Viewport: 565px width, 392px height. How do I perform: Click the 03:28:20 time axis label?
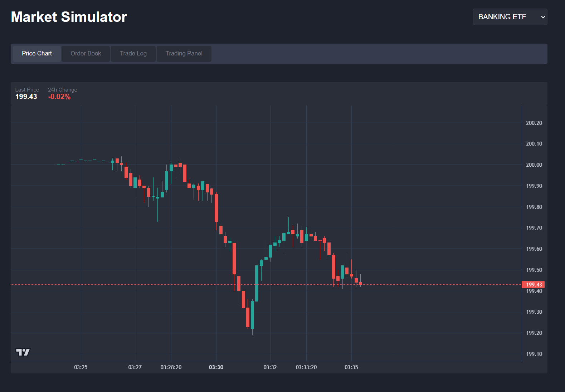(171, 367)
